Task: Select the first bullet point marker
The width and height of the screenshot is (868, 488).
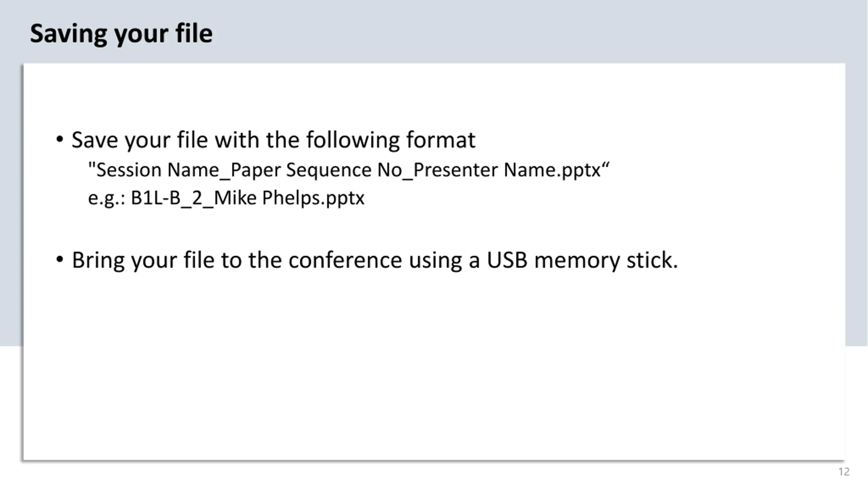Action: tap(60, 139)
